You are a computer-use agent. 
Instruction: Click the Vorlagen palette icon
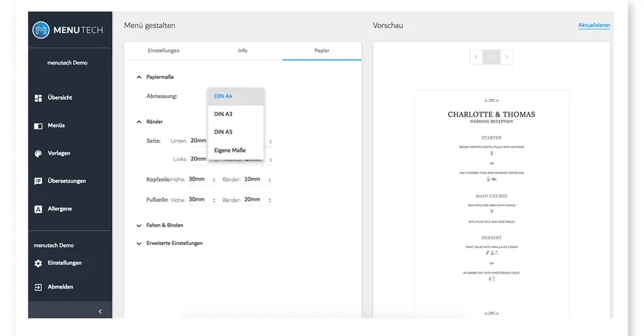point(39,153)
